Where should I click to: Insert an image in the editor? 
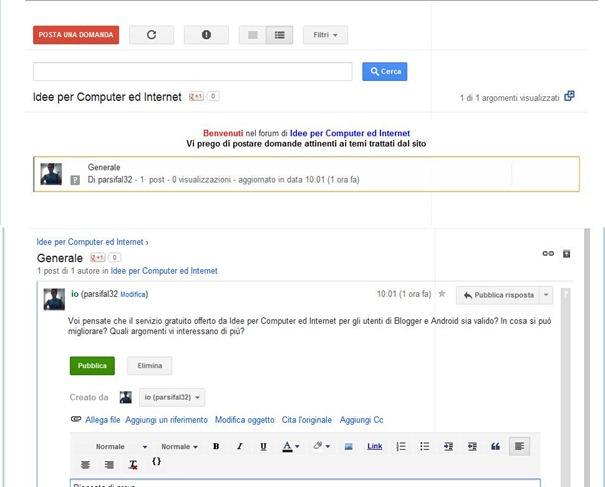click(x=348, y=446)
